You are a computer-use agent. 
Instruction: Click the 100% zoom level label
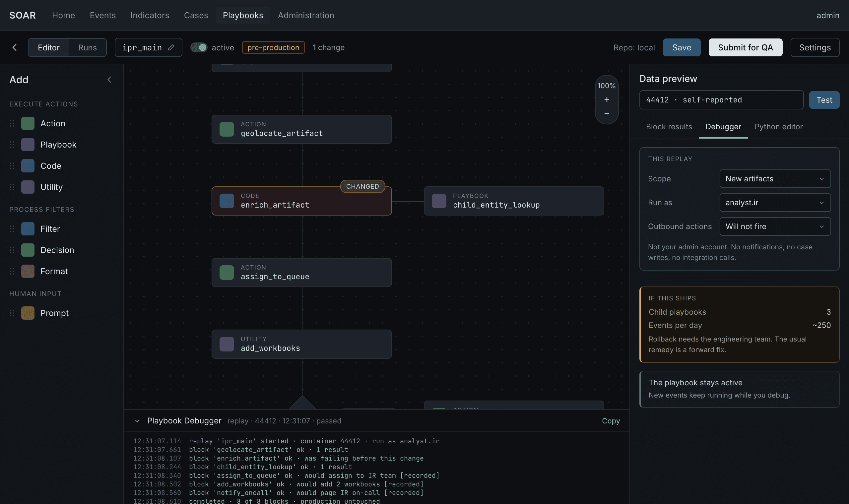click(x=607, y=86)
